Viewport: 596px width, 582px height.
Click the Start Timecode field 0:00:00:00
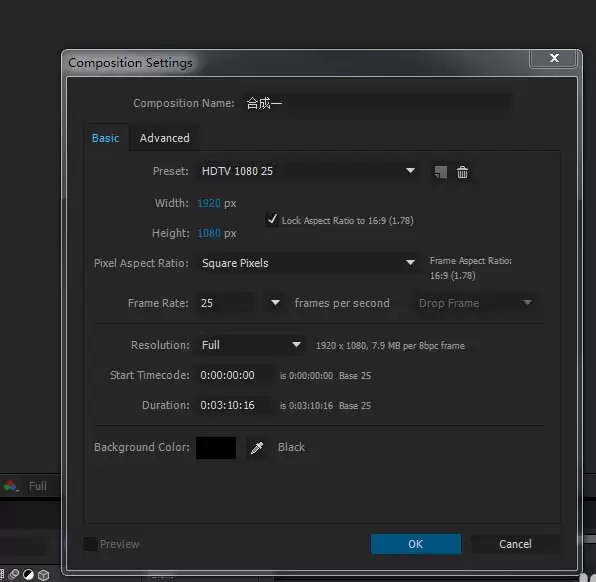click(235, 375)
